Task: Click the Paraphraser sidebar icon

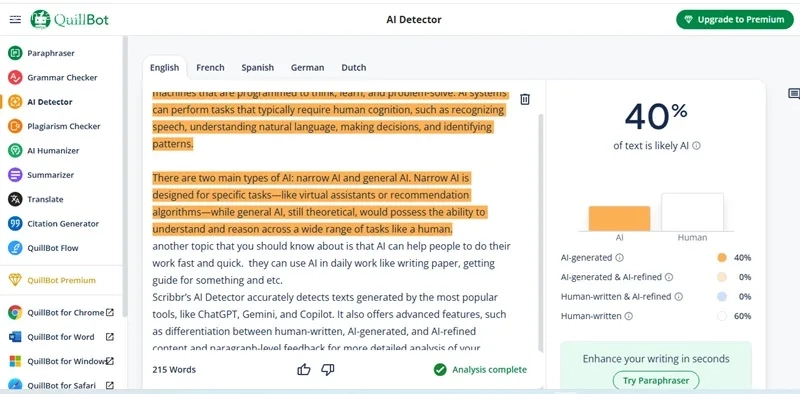Action: [x=15, y=53]
